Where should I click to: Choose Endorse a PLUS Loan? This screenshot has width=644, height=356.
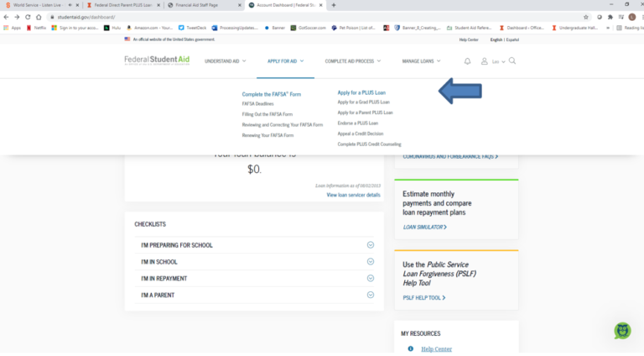point(358,123)
